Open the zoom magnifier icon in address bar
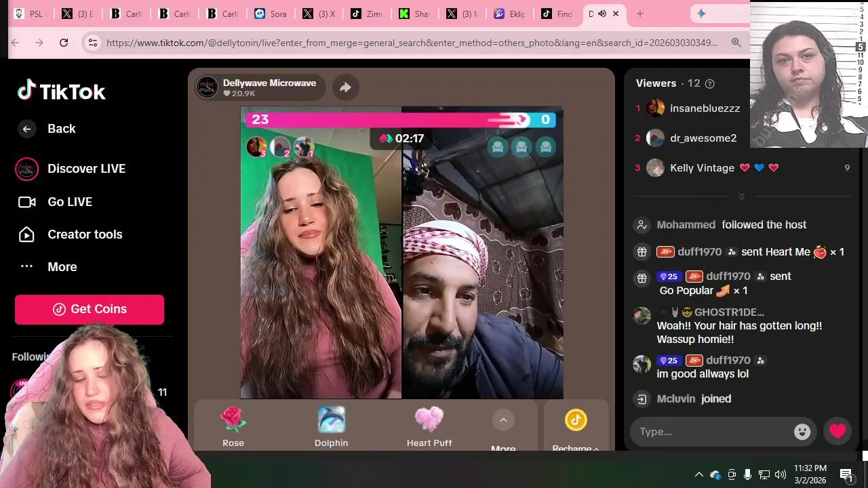 point(736,43)
